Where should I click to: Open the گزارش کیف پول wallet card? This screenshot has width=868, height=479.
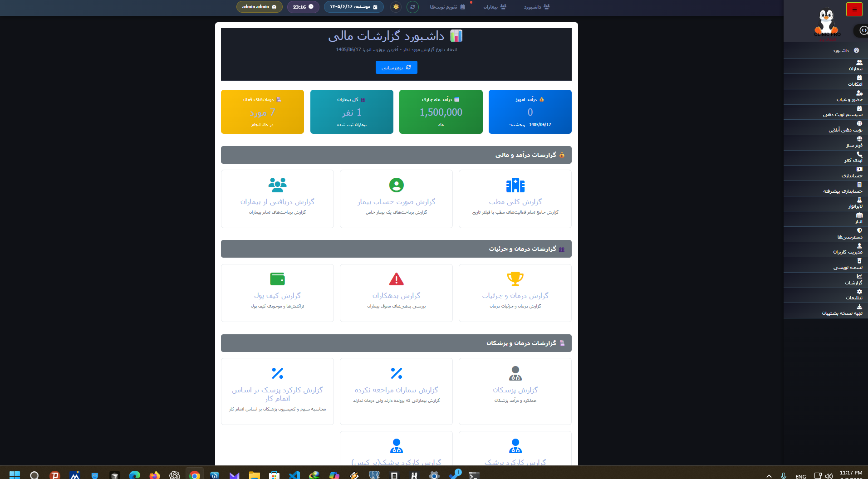277,293
